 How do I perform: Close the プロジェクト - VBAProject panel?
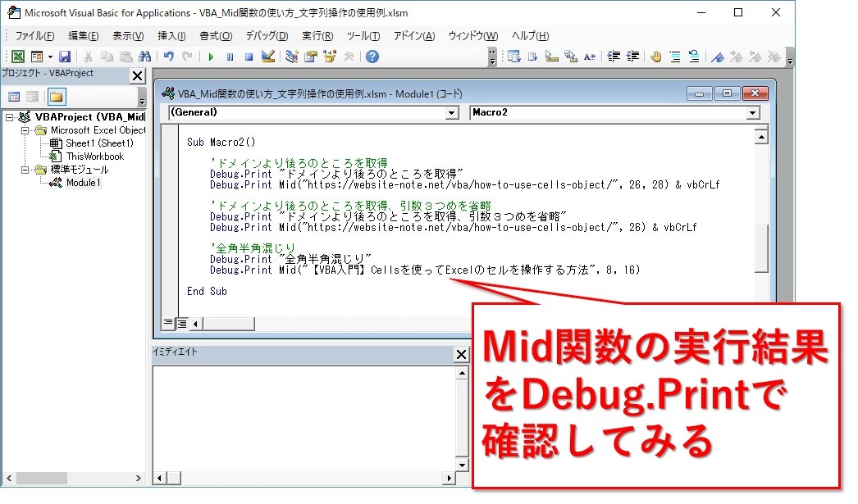pyautogui.click(x=137, y=75)
